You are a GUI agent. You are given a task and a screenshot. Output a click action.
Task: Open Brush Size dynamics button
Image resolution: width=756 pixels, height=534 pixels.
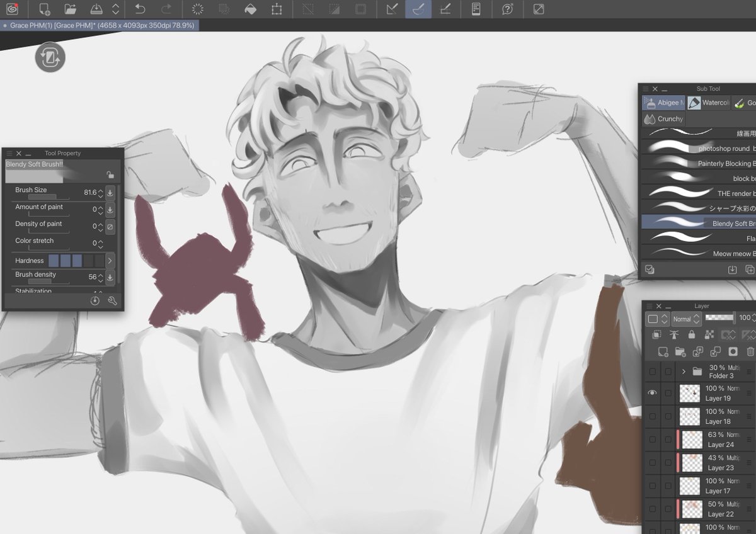point(110,192)
